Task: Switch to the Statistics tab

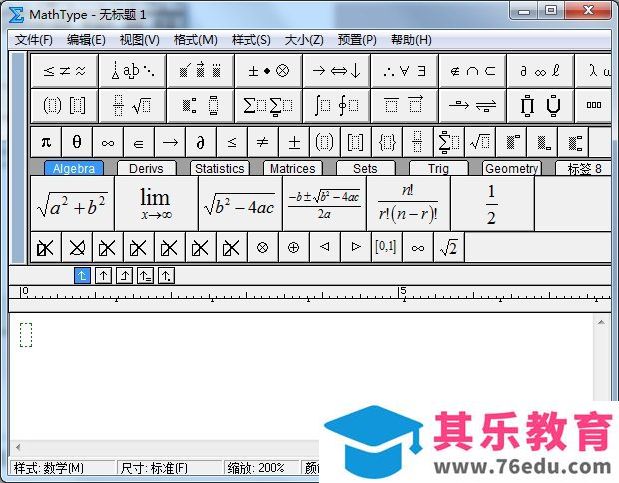Action: click(x=219, y=168)
